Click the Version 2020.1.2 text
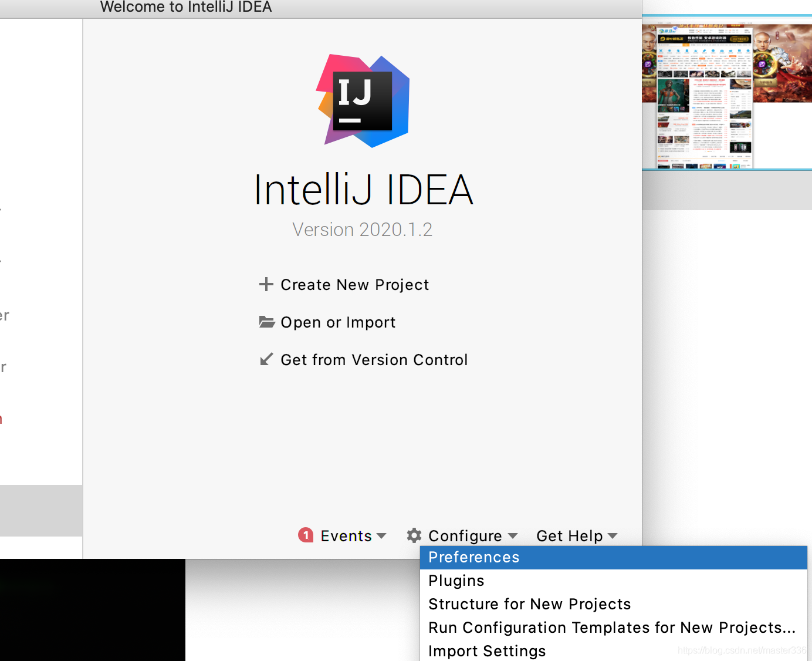The image size is (812, 661). pos(363,230)
